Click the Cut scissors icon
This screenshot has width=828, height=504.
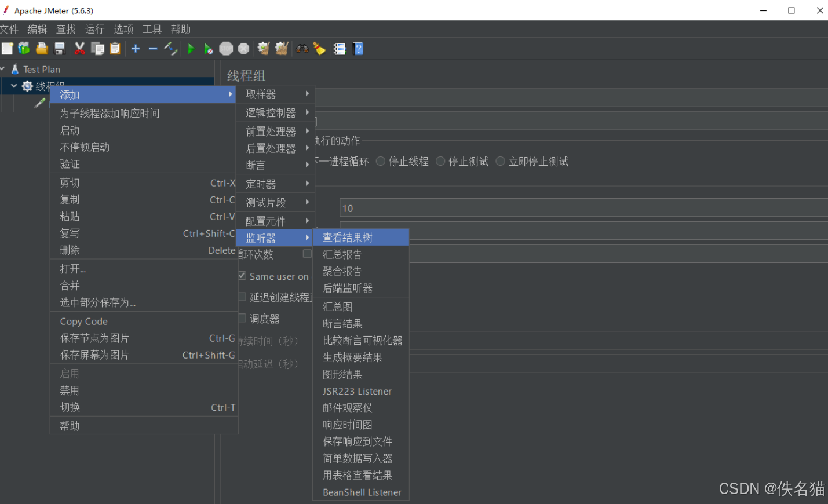pyautogui.click(x=80, y=49)
